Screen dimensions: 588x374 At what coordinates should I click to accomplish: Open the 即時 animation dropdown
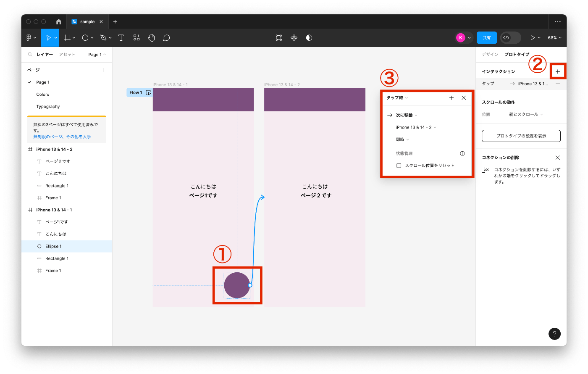(x=402, y=140)
